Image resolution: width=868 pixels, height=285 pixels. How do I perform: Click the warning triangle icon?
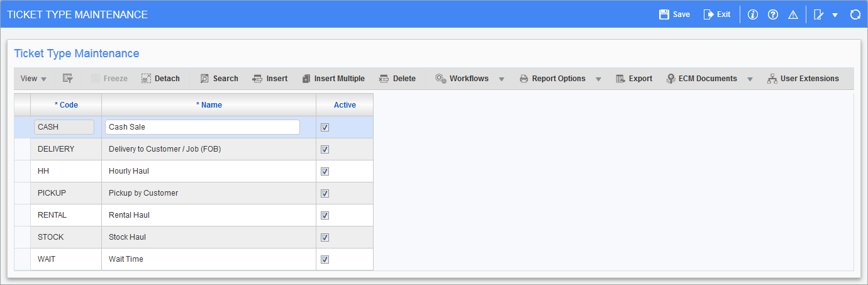(793, 14)
